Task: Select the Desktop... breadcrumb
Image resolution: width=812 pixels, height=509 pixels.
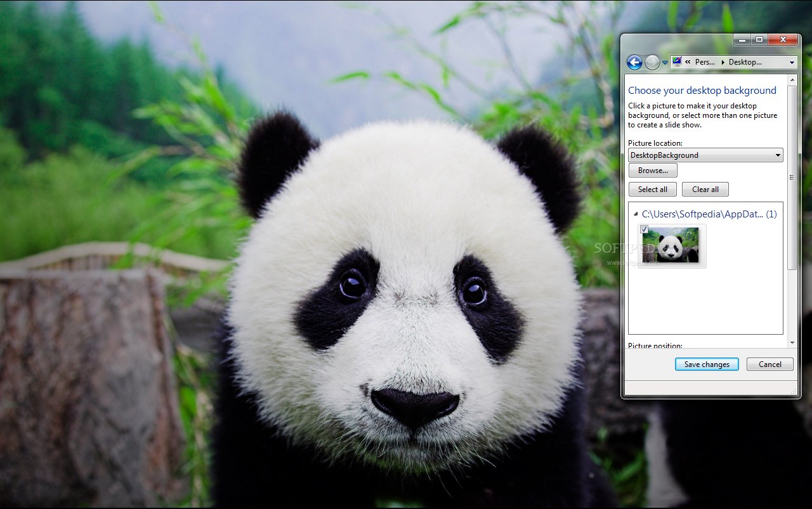Action: [745, 62]
